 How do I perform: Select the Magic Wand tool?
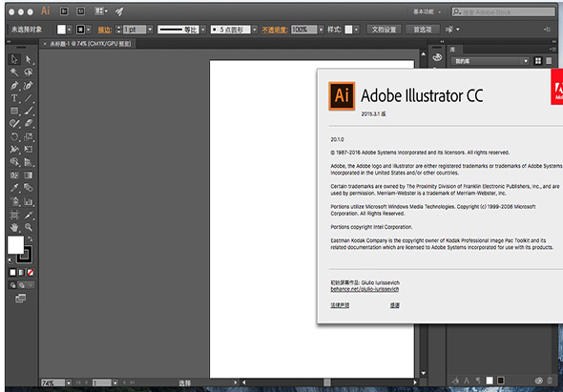coord(14,72)
